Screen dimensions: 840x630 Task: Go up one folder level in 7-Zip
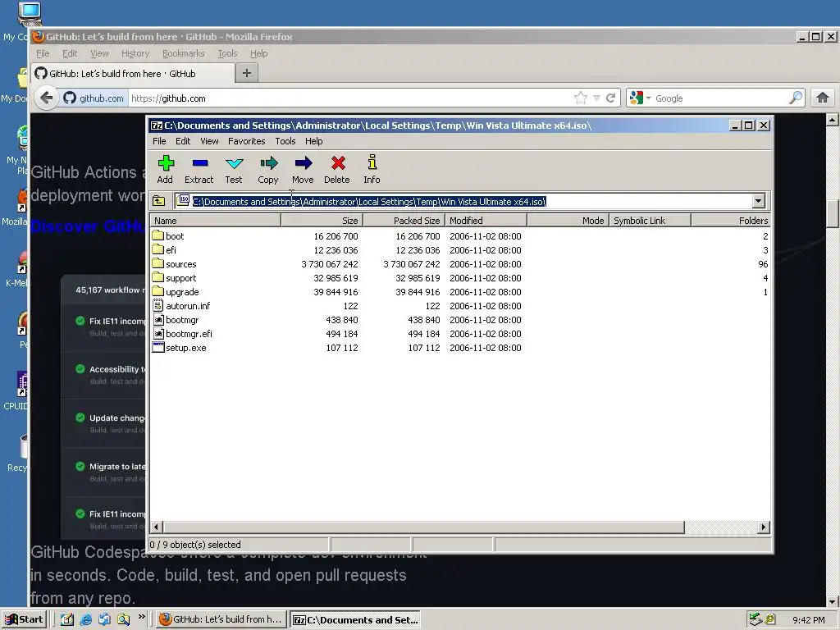coord(158,201)
